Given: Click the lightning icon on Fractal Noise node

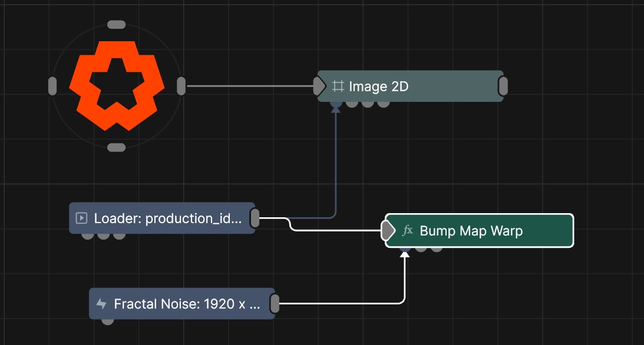Looking at the screenshot, I should tap(101, 304).
